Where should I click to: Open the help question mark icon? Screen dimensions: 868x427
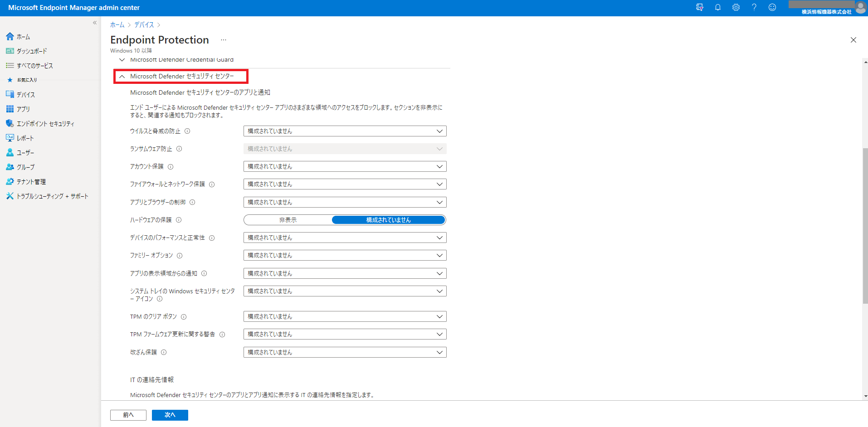tap(754, 7)
